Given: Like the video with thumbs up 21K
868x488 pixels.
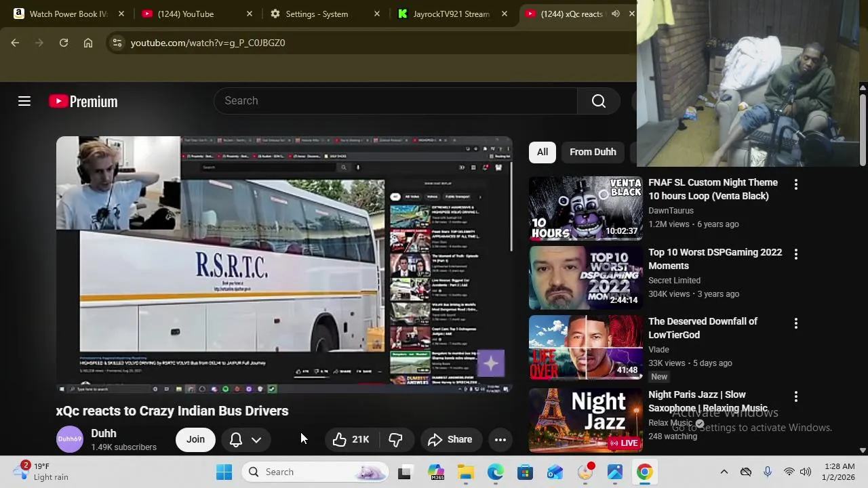Looking at the screenshot, I should tap(351, 439).
